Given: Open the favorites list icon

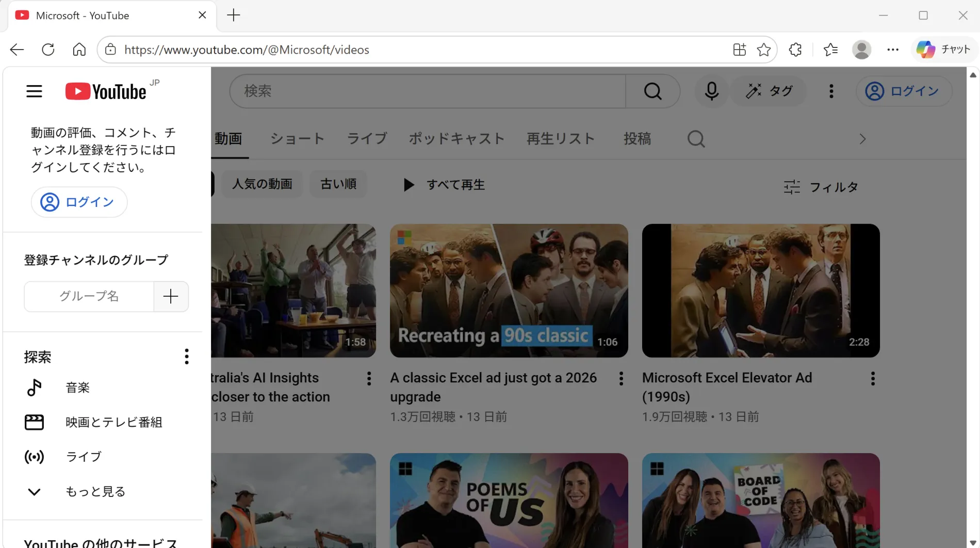Looking at the screenshot, I should point(830,50).
